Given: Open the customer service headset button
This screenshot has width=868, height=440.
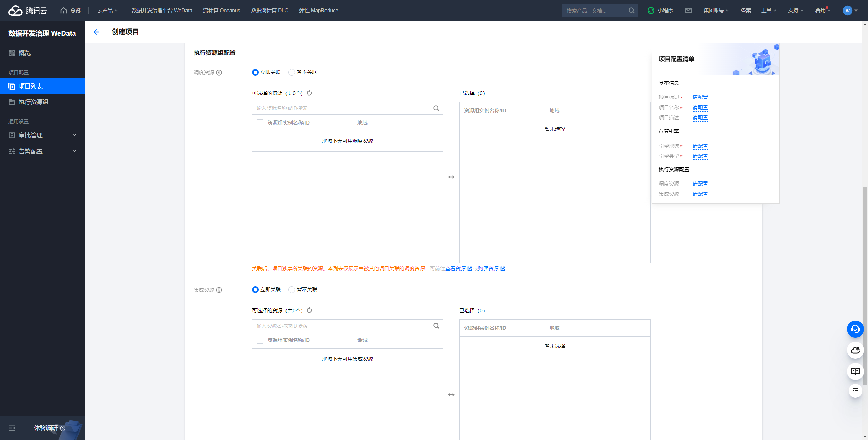Looking at the screenshot, I should click(x=855, y=329).
